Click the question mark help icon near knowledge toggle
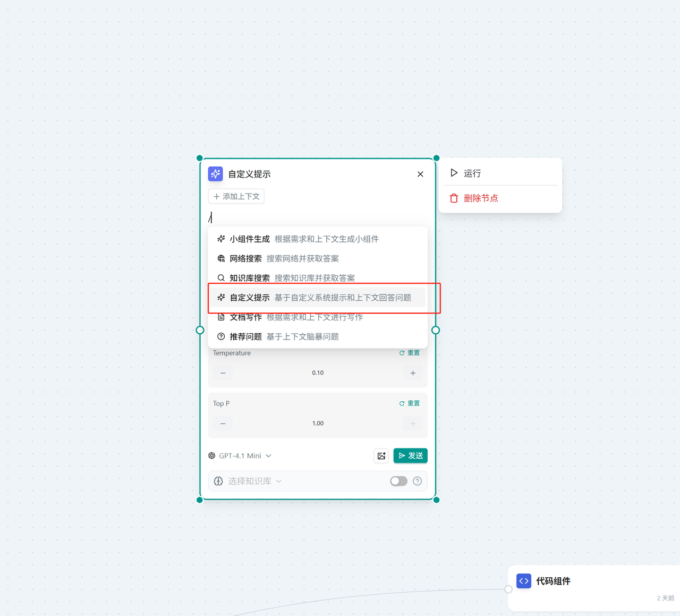The width and height of the screenshot is (680, 616). (x=417, y=481)
